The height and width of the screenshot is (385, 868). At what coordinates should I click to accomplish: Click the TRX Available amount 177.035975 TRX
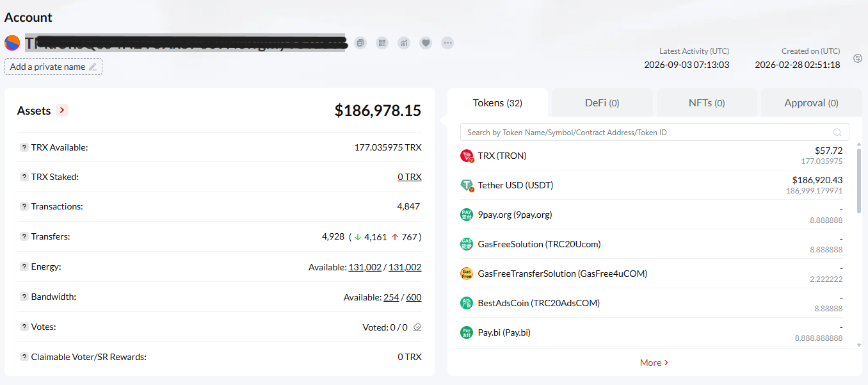pos(388,147)
